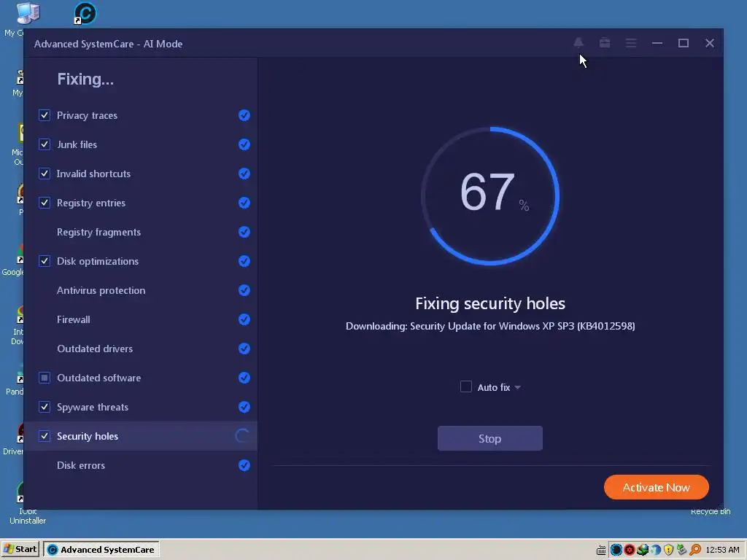Viewport: 747px width, 560px height.
Task: Open the Windows Start menu
Action: (x=21, y=550)
